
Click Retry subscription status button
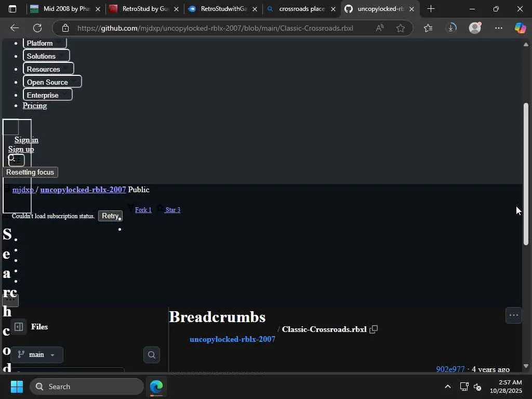pyautogui.click(x=110, y=216)
